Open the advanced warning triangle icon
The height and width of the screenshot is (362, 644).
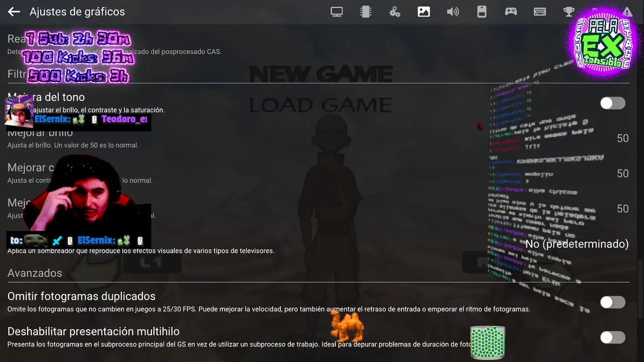[627, 12]
